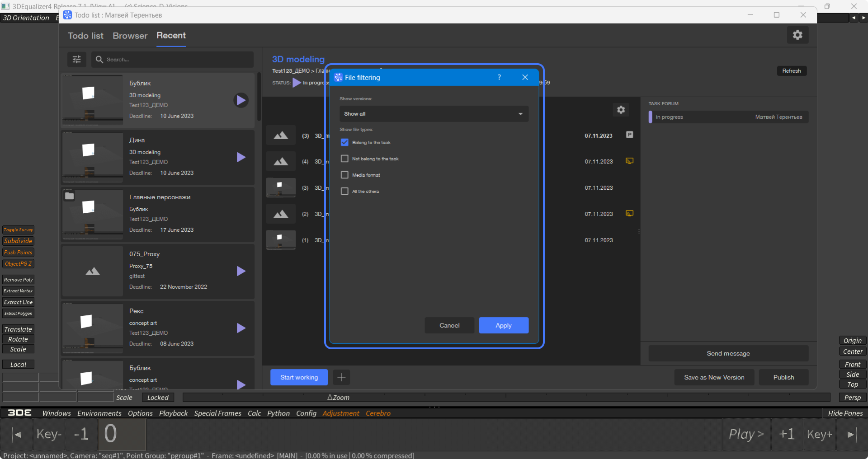Click the Refresh button
Screen dimensions: 868x459
(791, 71)
